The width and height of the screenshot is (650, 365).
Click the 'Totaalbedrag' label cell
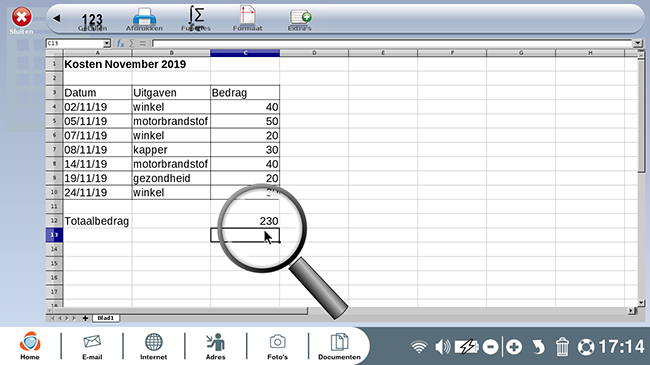click(97, 221)
